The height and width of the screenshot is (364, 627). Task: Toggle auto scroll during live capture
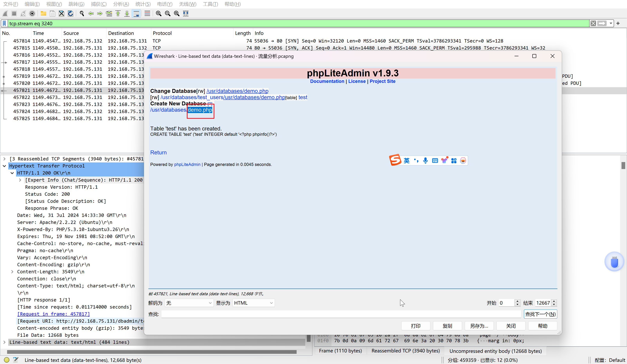[136, 14]
